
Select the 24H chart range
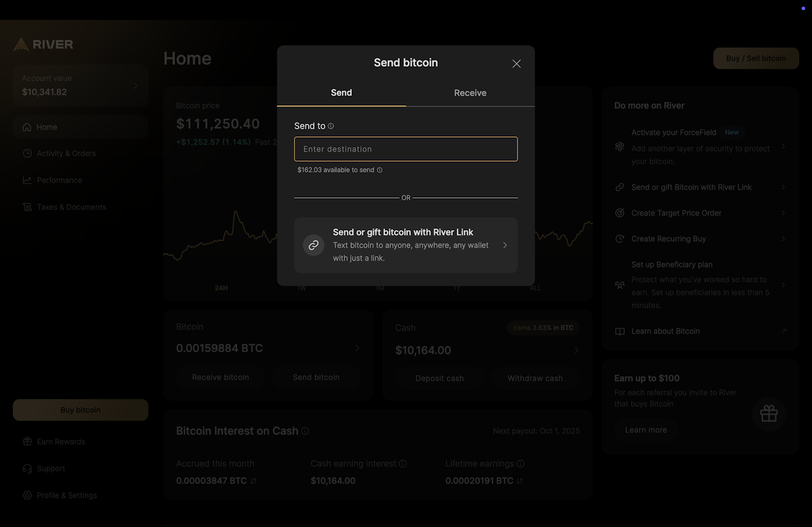coord(221,288)
